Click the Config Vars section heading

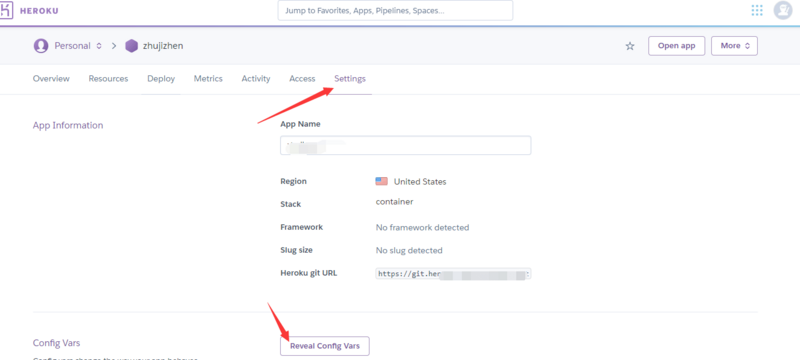point(56,343)
